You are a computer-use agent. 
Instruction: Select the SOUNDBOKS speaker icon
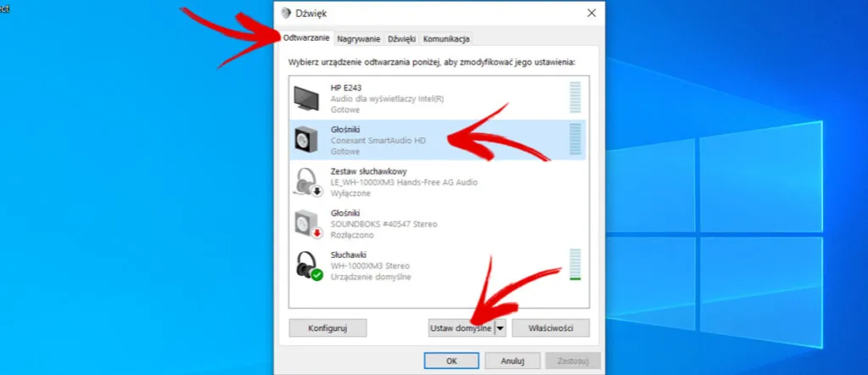[x=307, y=224]
